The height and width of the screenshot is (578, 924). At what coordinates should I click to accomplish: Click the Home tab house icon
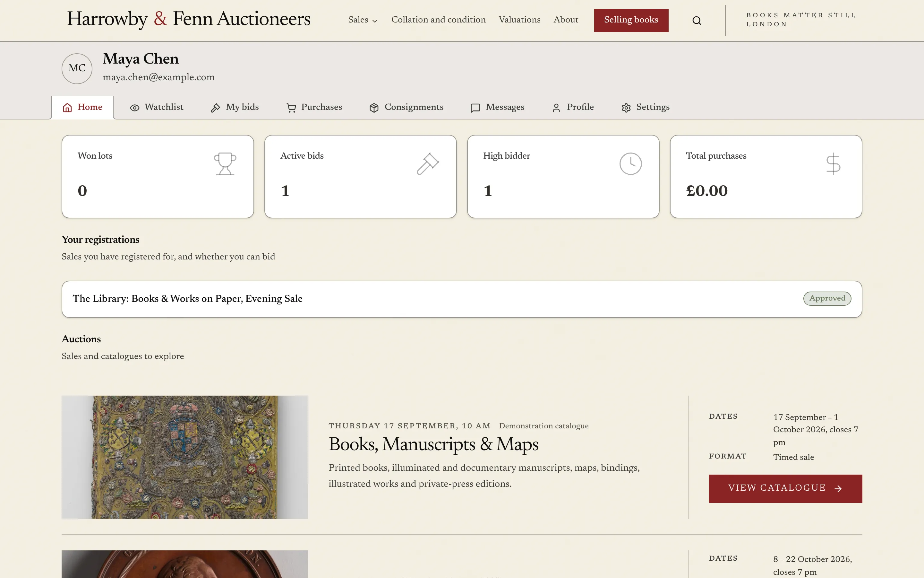68,108
